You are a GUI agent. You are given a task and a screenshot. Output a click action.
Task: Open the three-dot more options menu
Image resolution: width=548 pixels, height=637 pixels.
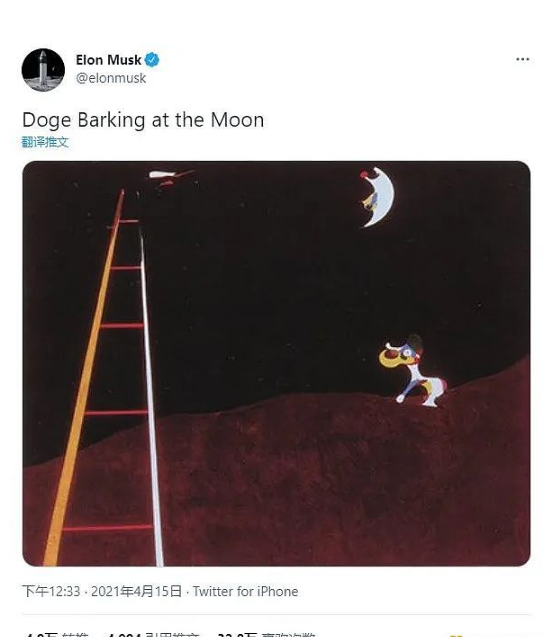(x=522, y=59)
